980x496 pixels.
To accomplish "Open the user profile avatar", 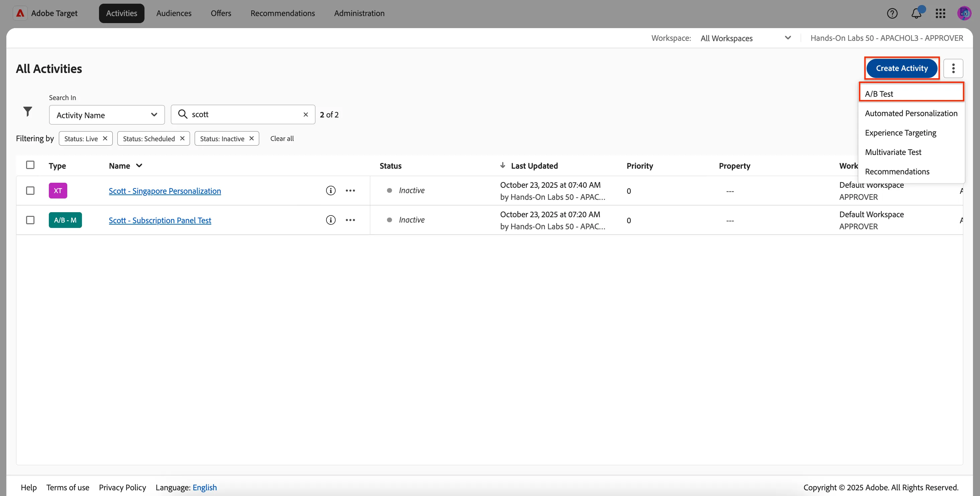I will coord(964,13).
